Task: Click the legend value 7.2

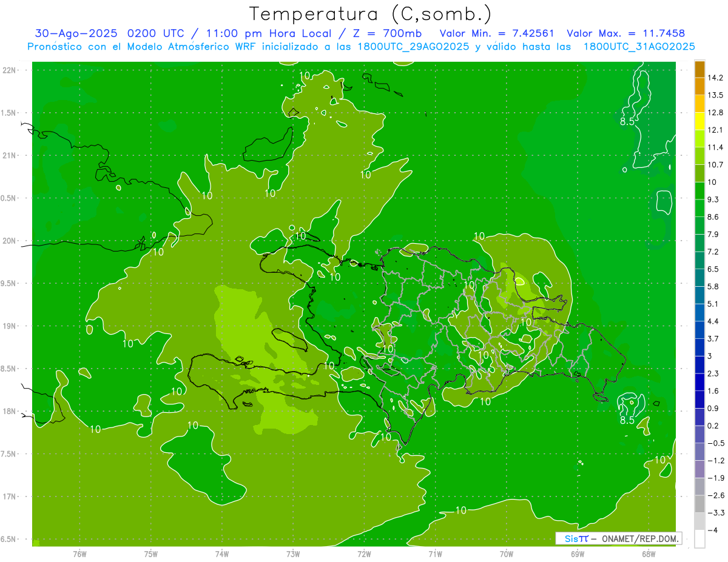Action: (713, 252)
